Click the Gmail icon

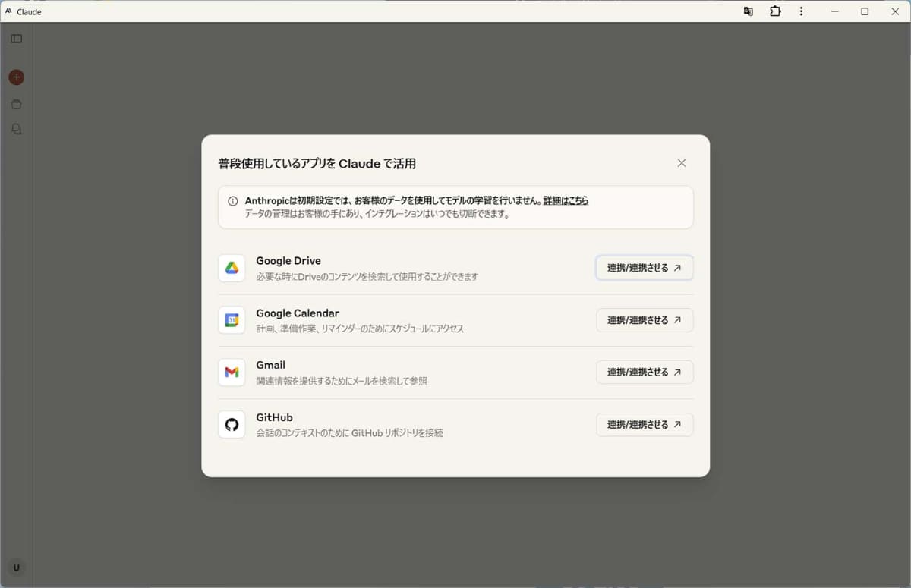coord(232,373)
